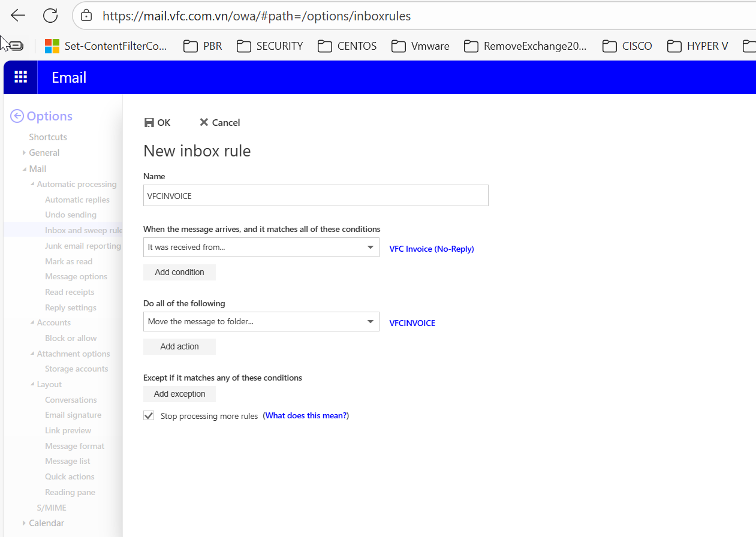This screenshot has width=756, height=537.
Task: Click the Add condition button
Action: pyautogui.click(x=179, y=272)
